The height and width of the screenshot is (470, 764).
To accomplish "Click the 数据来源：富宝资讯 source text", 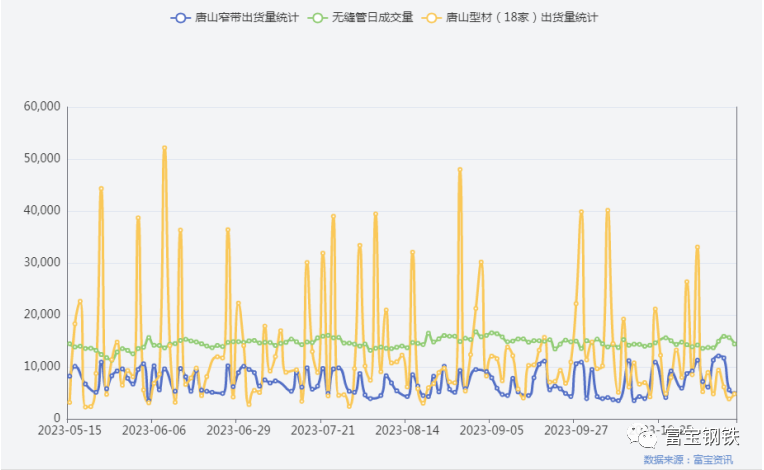I will click(688, 460).
